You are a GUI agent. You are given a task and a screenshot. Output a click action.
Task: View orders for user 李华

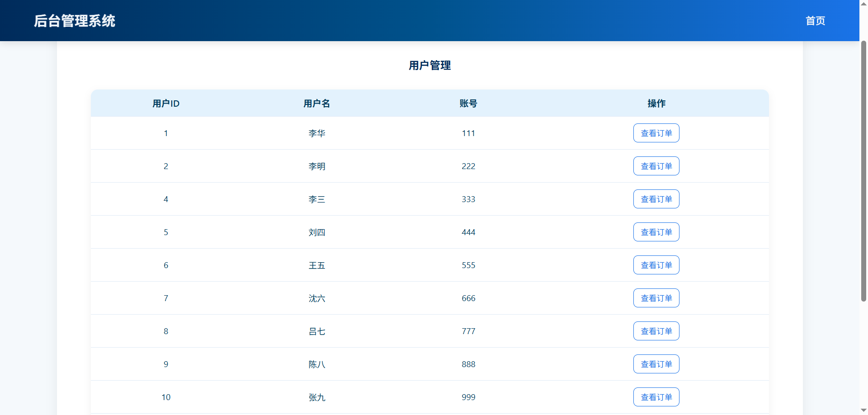tap(656, 133)
